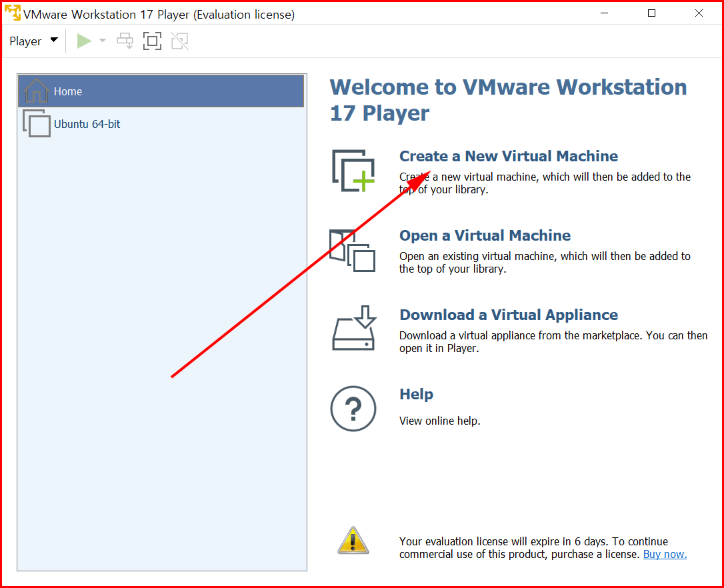The image size is (724, 588).
Task: Click the evaluation license expiry message
Action: (x=543, y=548)
